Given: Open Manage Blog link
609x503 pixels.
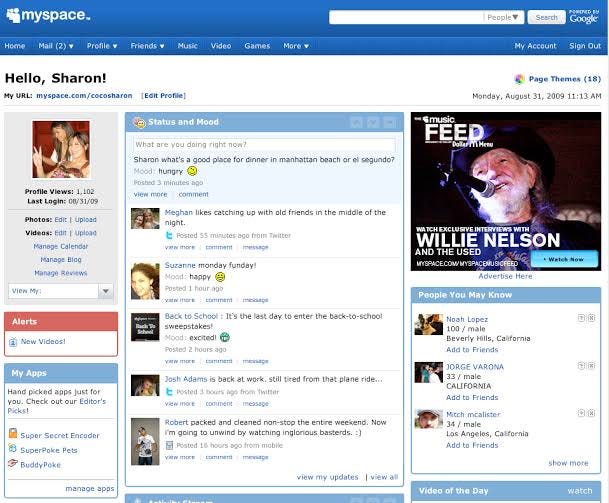Looking at the screenshot, I should 61,259.
